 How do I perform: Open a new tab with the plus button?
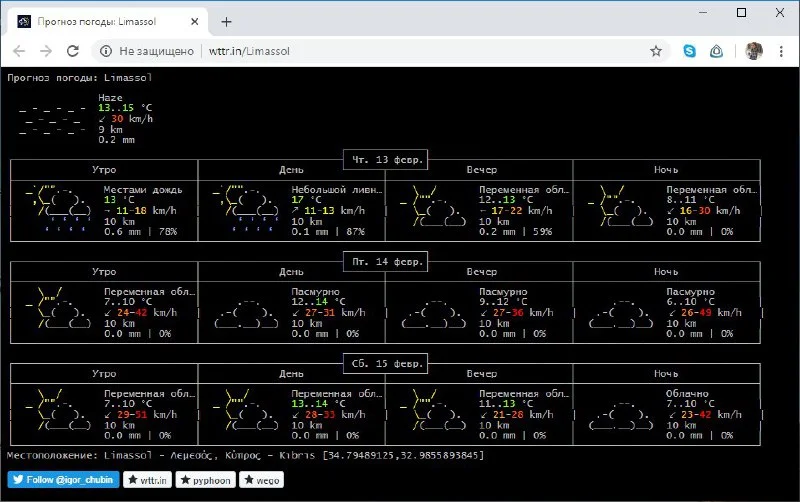(x=227, y=22)
